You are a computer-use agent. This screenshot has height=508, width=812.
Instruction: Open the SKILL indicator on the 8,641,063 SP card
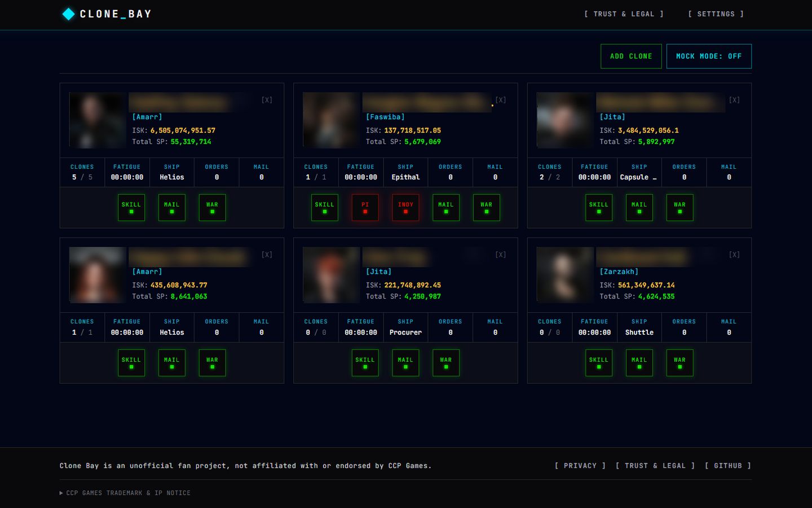coord(131,362)
